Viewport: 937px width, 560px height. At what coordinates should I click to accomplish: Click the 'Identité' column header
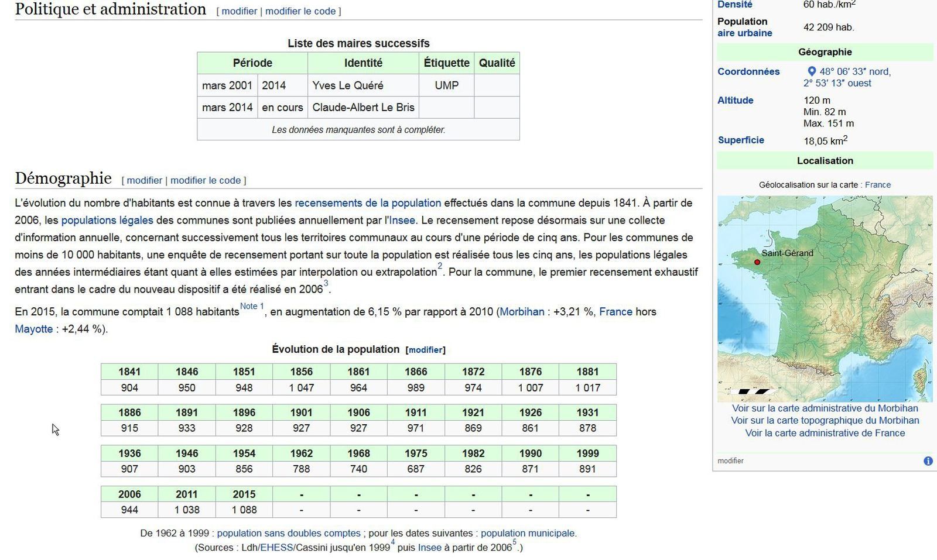[x=363, y=63]
